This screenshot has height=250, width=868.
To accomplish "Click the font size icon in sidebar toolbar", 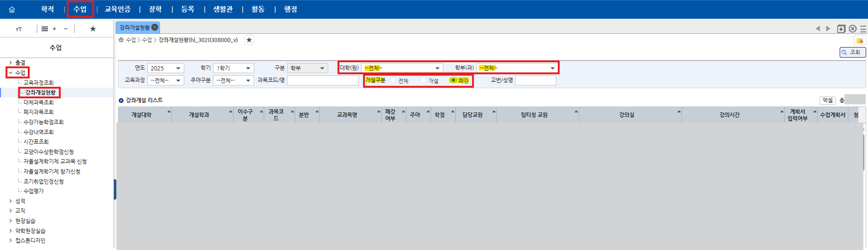I will (19, 29).
